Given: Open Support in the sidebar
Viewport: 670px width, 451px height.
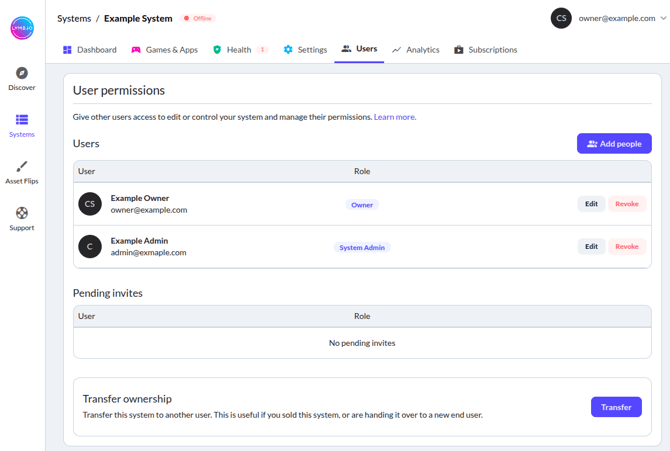Looking at the screenshot, I should pos(22,219).
